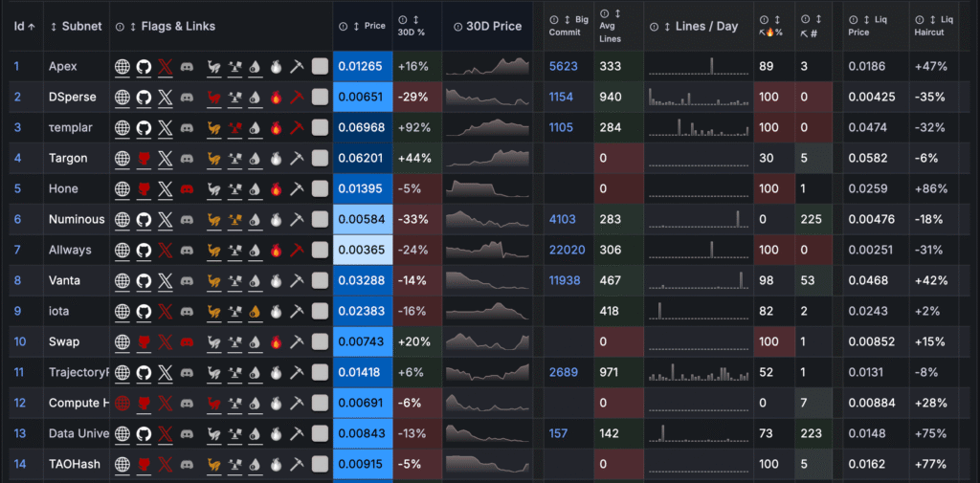980x483 pixels.
Task: Open subnet Id 11 link
Action: pyautogui.click(x=19, y=372)
